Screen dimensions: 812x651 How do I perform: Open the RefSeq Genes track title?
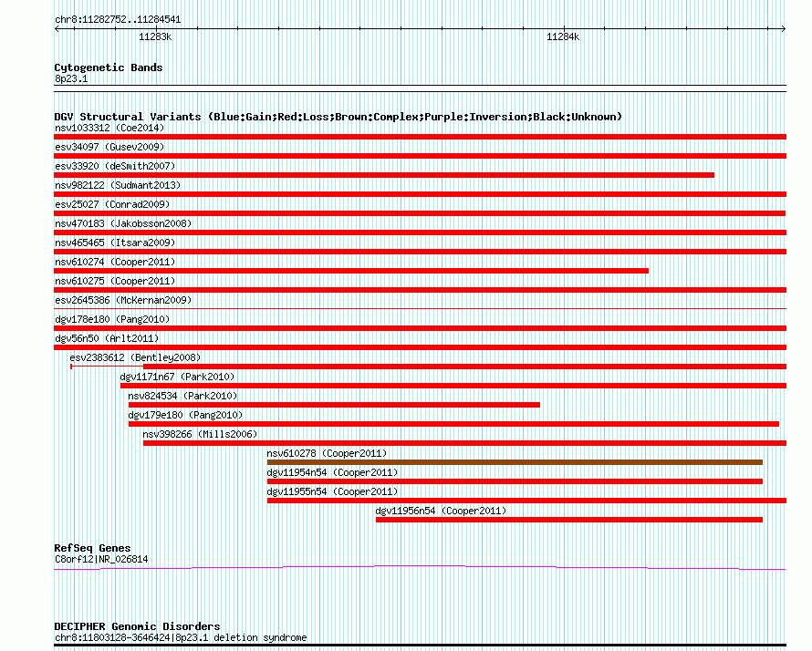point(92,548)
